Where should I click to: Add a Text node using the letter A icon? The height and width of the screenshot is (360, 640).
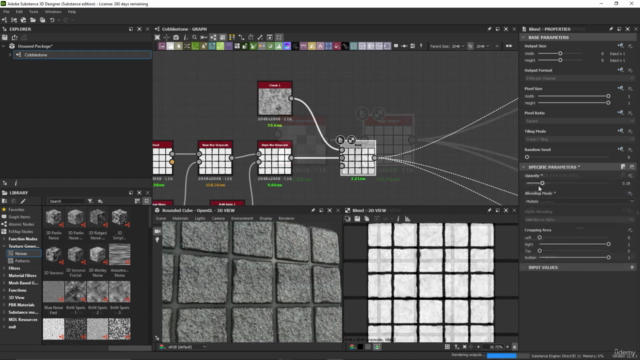(320, 46)
